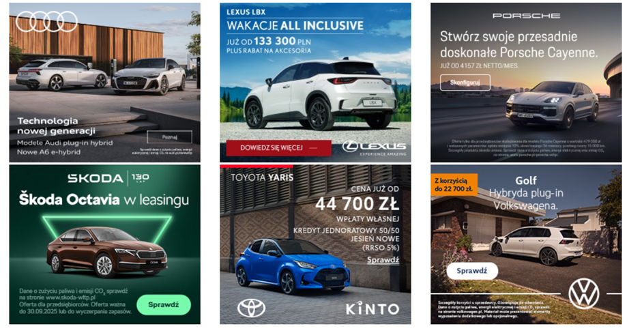Viewport: 644px width, 333px height.
Task: Click the white Lexus LBX car image
Action: (x=320, y=94)
